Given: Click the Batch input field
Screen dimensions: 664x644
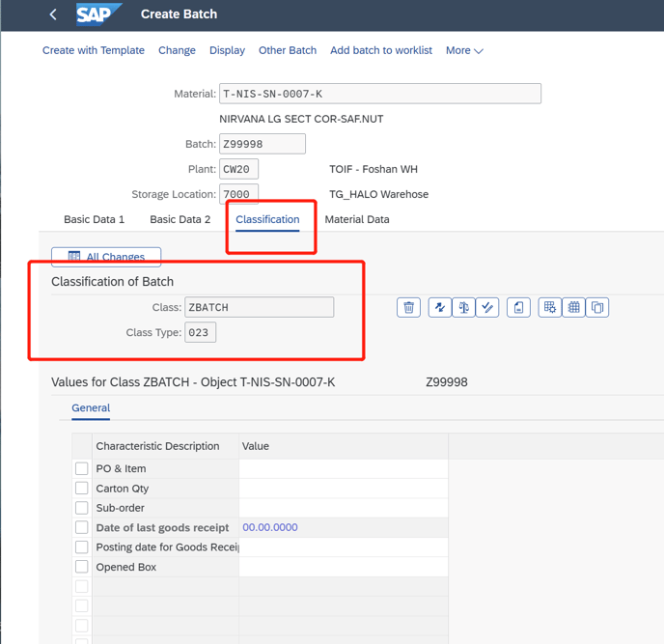Looking at the screenshot, I should (263, 144).
